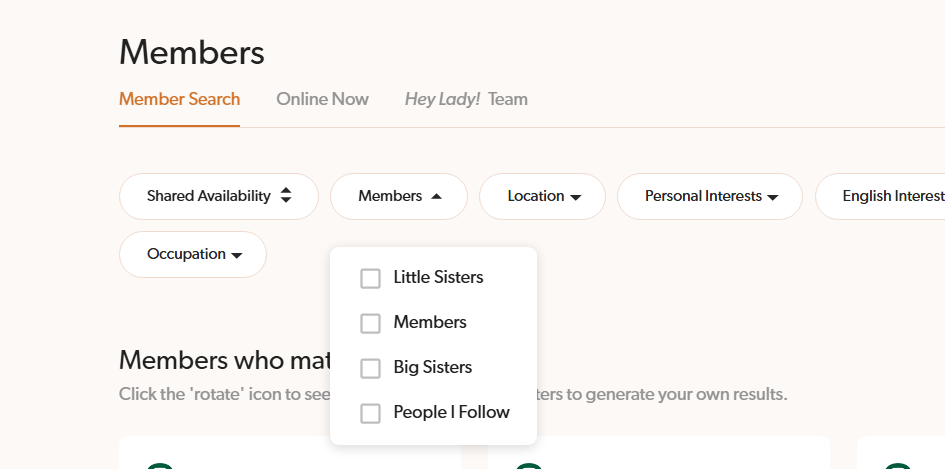The height and width of the screenshot is (469, 945).
Task: Expand the Personal Interests filter pill
Action: click(x=709, y=196)
